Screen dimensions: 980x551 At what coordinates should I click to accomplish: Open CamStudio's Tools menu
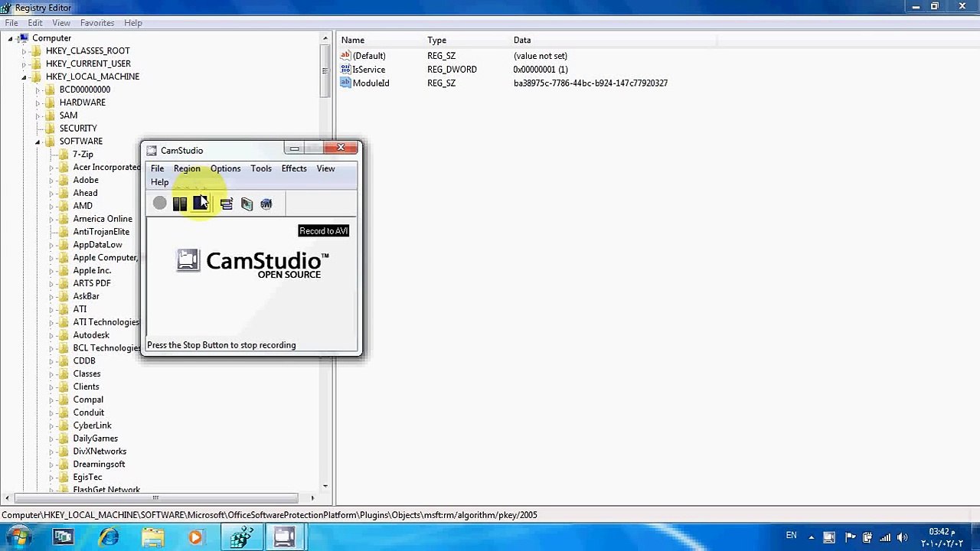click(x=261, y=168)
